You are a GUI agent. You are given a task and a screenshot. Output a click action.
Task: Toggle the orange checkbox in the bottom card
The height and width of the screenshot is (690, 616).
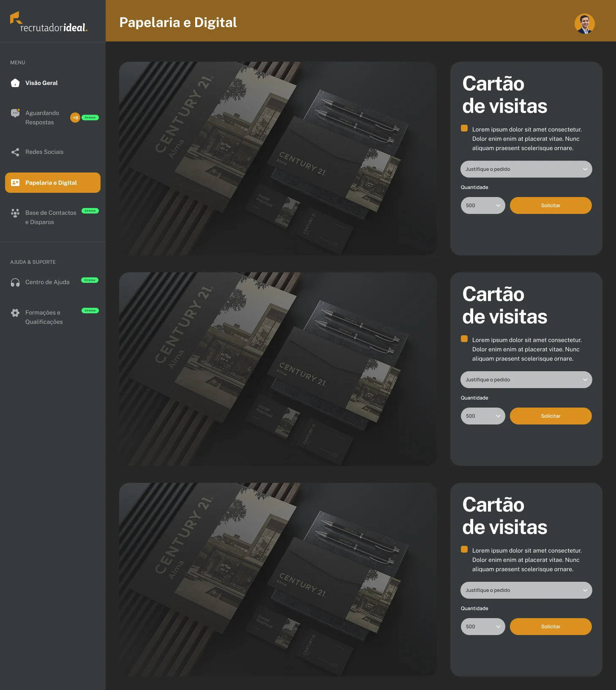tap(464, 549)
